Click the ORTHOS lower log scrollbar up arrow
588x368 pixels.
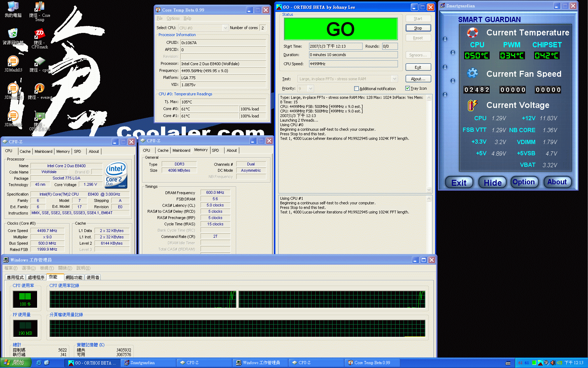click(x=429, y=199)
